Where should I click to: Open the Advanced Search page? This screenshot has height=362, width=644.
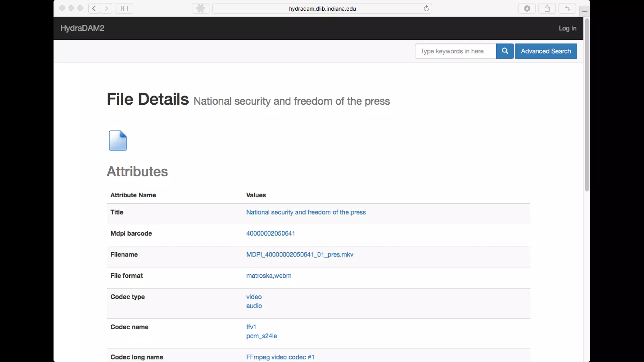[546, 51]
